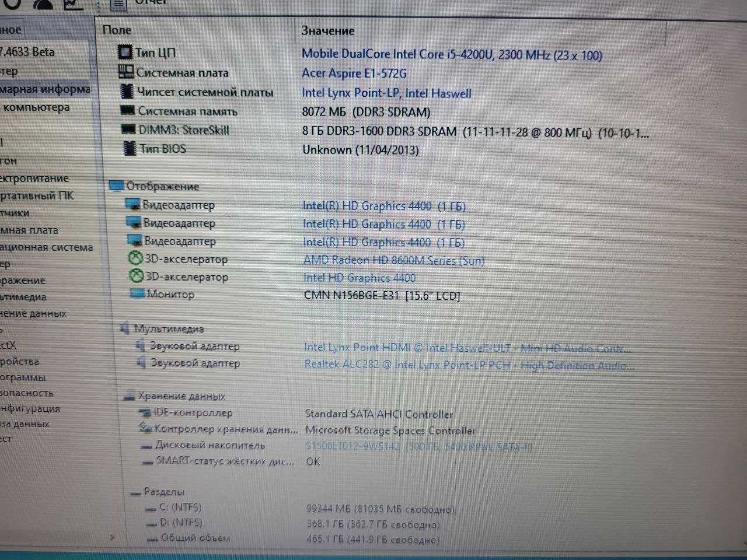The width and height of the screenshot is (747, 560).
Task: Open the Intel Lynx Point HDMI audio link
Action: [x=467, y=348]
